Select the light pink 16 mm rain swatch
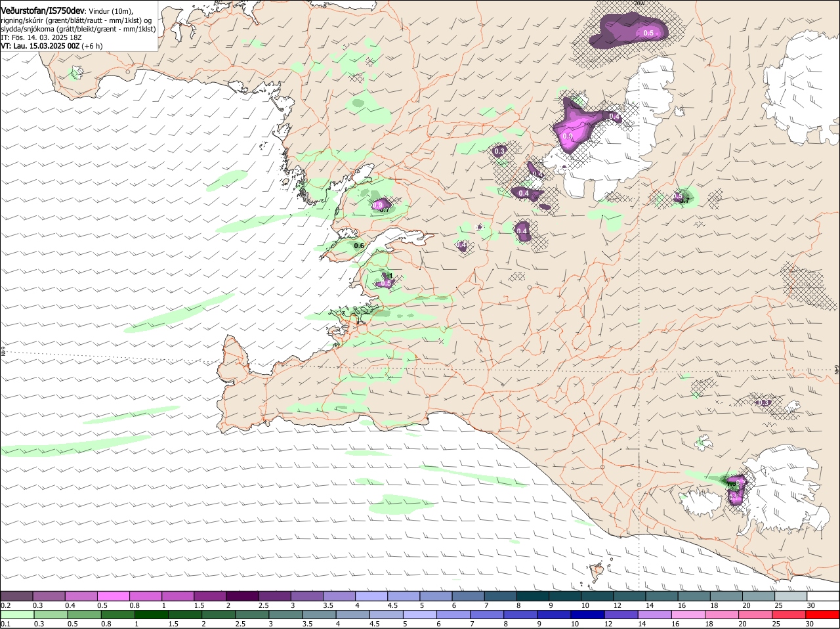 point(690,615)
